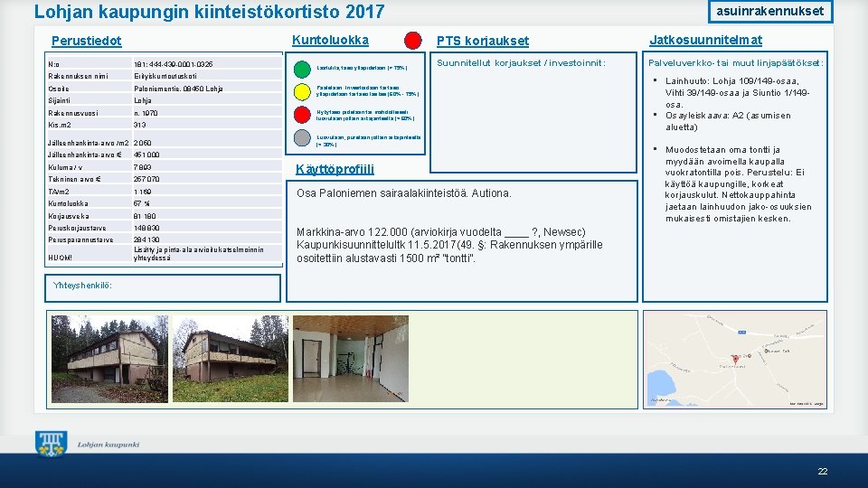Click the red pin on the map
Viewport: 868px width, 488px height.
coord(735,359)
